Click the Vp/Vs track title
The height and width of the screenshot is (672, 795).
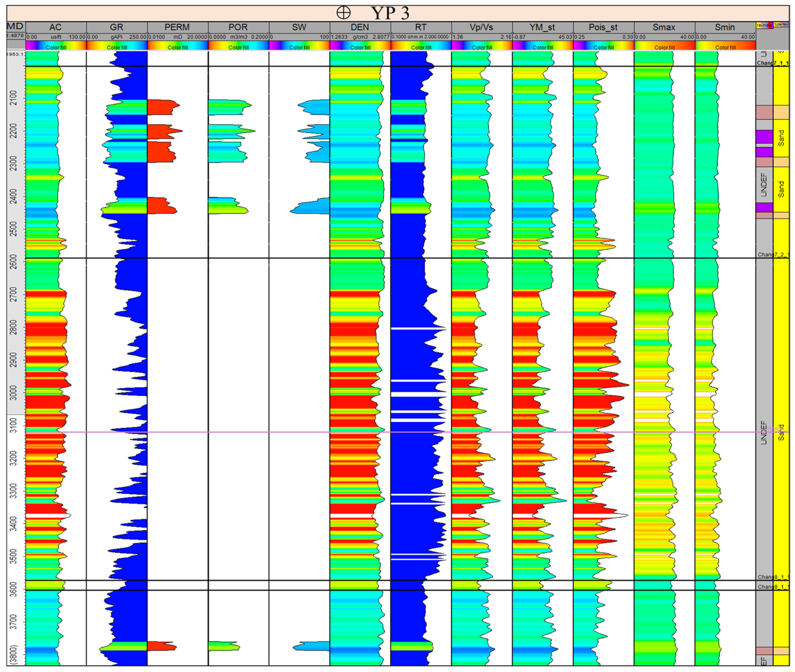pyautogui.click(x=481, y=27)
